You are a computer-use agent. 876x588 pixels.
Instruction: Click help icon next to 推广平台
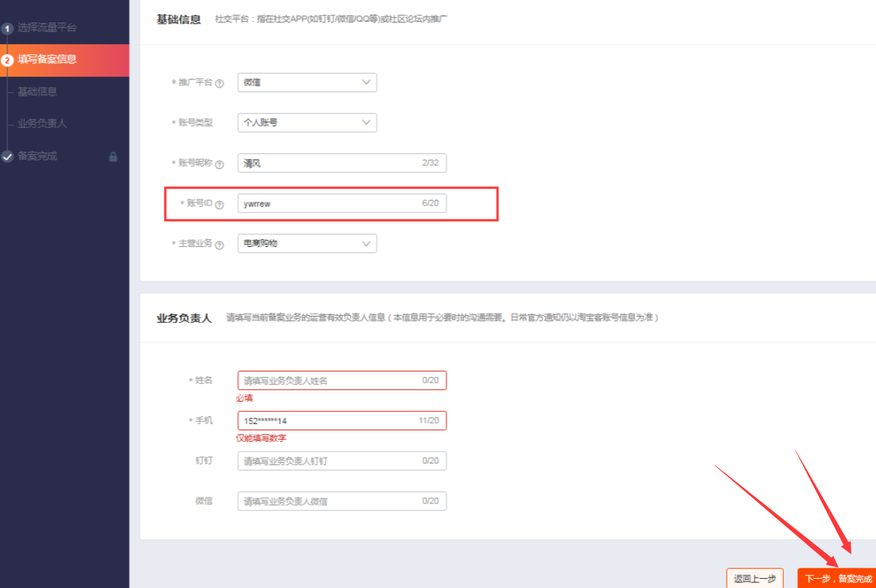click(x=220, y=84)
